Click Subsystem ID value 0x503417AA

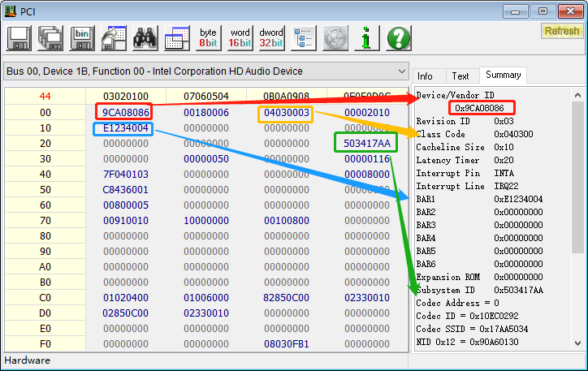(518, 290)
